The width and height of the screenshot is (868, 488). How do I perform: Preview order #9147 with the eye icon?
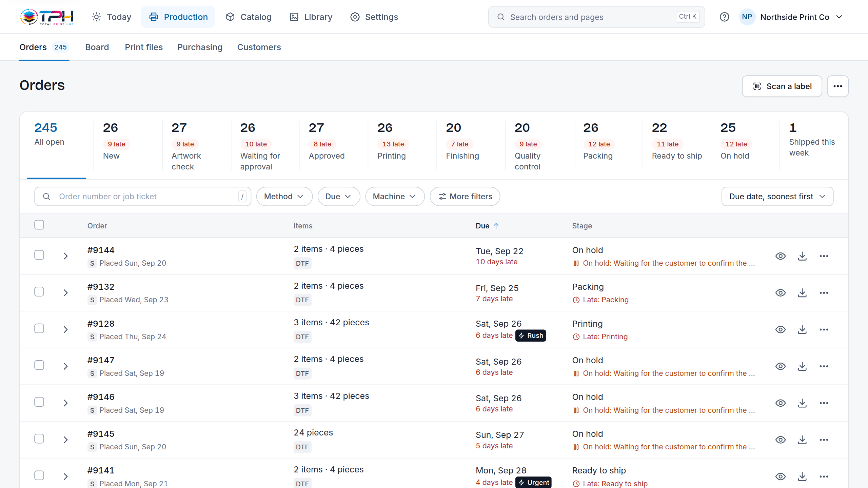(x=781, y=366)
